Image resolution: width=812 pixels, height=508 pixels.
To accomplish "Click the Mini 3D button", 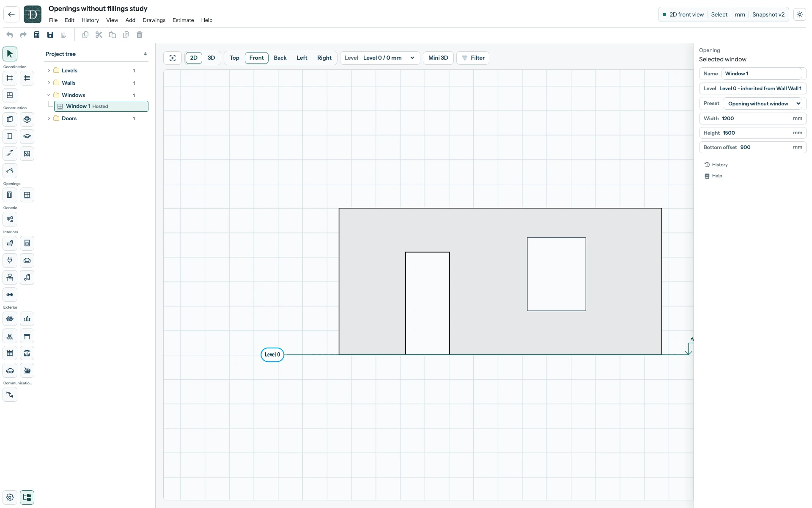I will click(x=438, y=58).
